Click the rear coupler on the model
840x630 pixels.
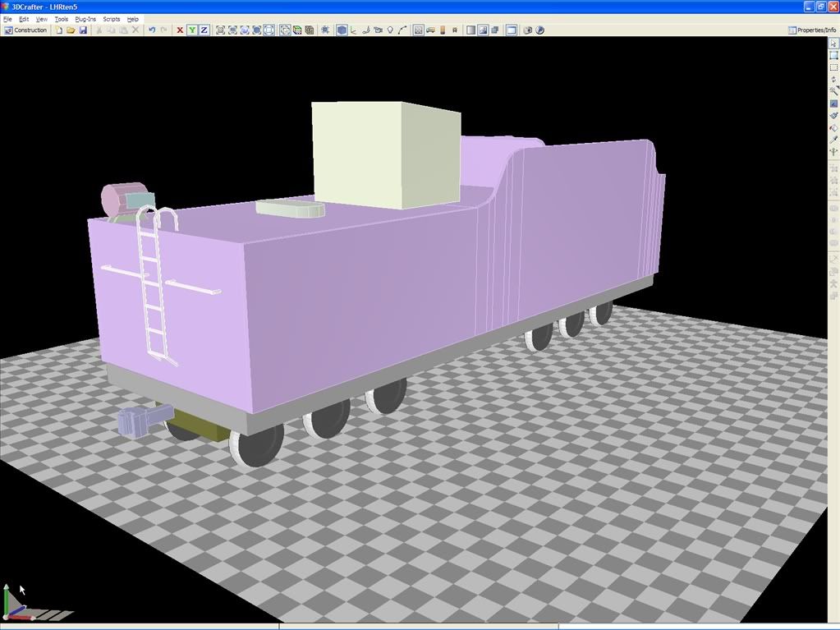pos(144,420)
